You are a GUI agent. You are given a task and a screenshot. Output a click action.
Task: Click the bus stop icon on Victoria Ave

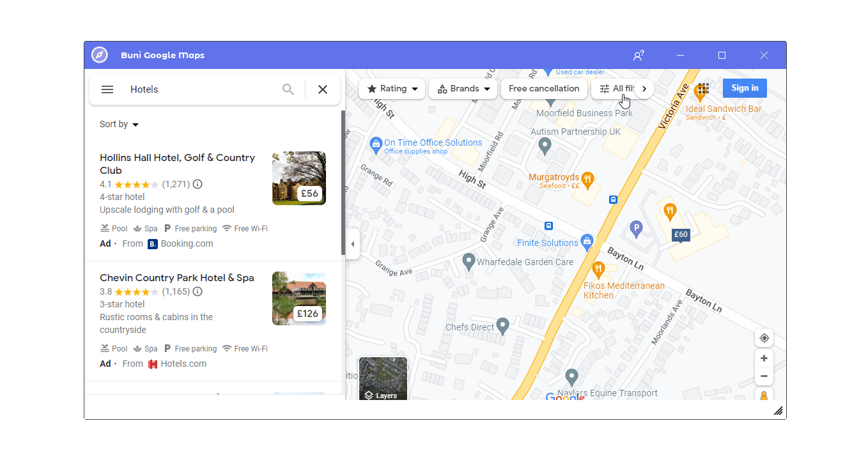click(x=614, y=199)
